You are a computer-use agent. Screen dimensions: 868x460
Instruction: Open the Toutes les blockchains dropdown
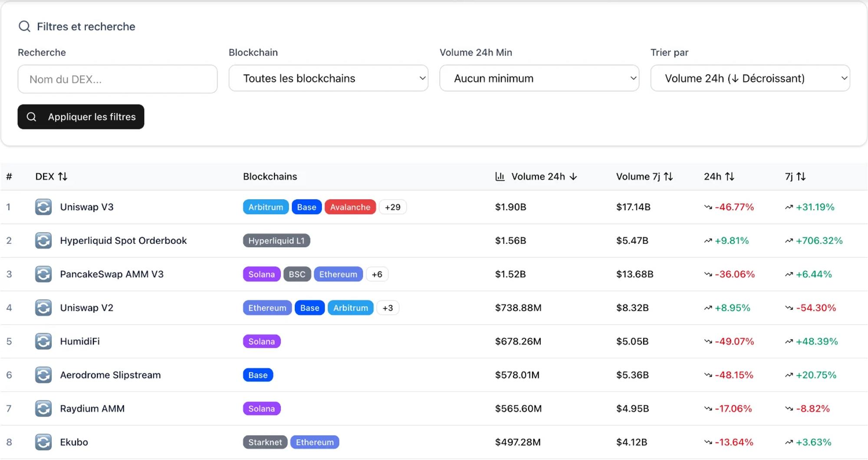click(x=329, y=78)
